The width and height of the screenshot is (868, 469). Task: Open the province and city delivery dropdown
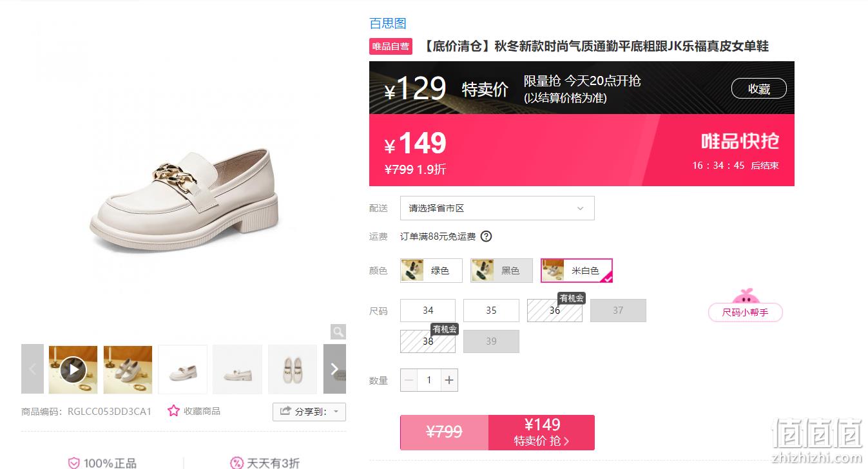click(497, 208)
